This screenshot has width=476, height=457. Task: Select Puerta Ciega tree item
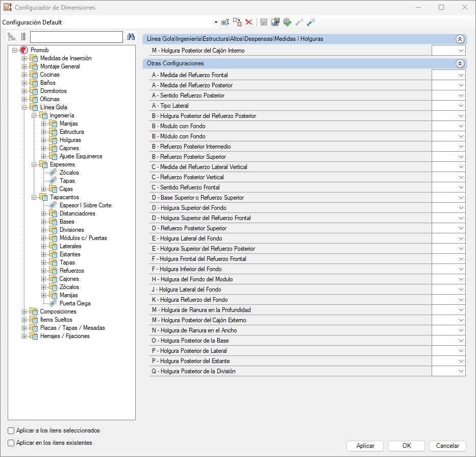click(x=75, y=303)
